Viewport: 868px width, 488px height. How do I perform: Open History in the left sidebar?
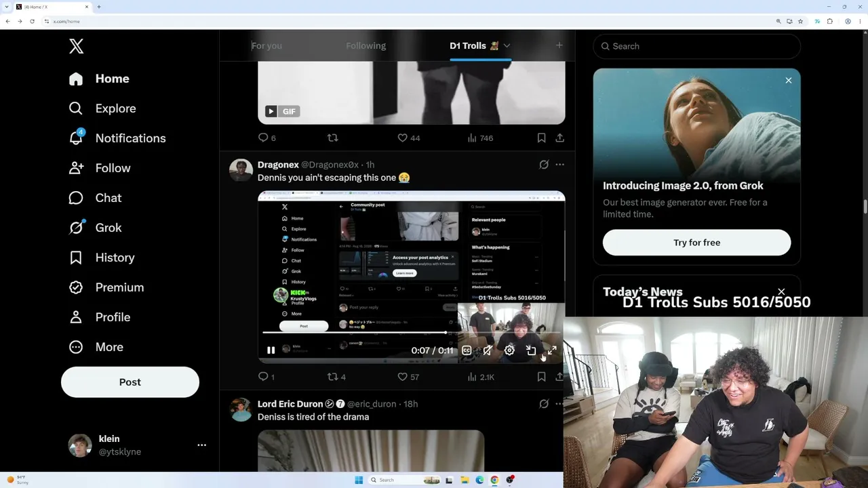point(102,258)
